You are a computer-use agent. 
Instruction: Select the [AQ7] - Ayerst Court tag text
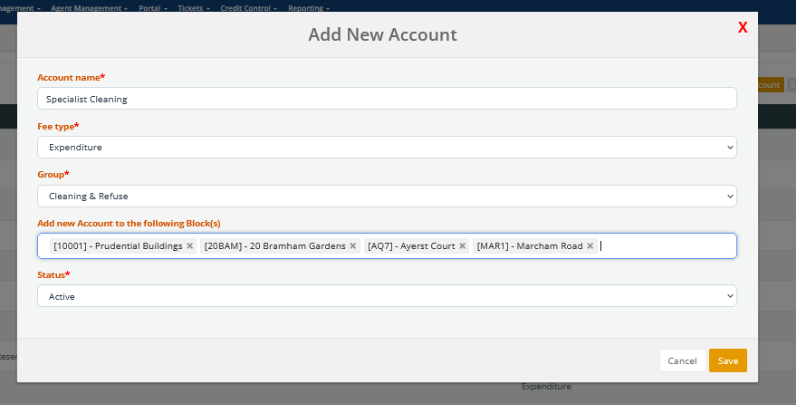(411, 246)
